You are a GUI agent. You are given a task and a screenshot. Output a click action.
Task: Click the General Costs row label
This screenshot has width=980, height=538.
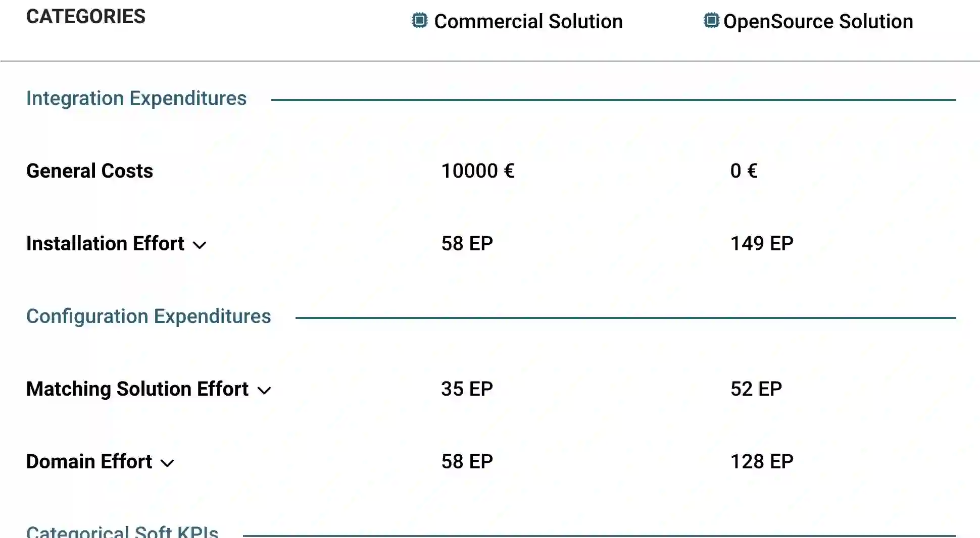(89, 171)
